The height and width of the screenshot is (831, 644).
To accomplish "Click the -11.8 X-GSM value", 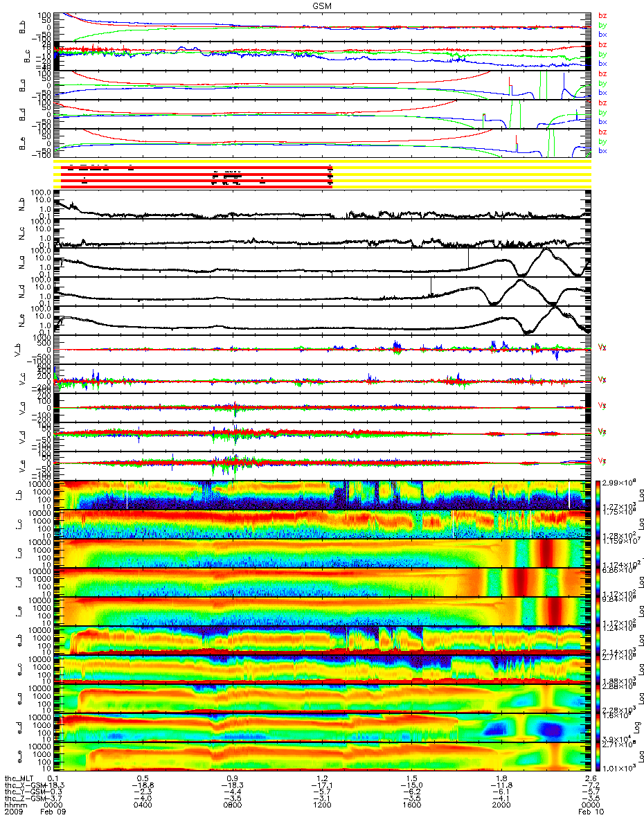I will coord(501,785).
